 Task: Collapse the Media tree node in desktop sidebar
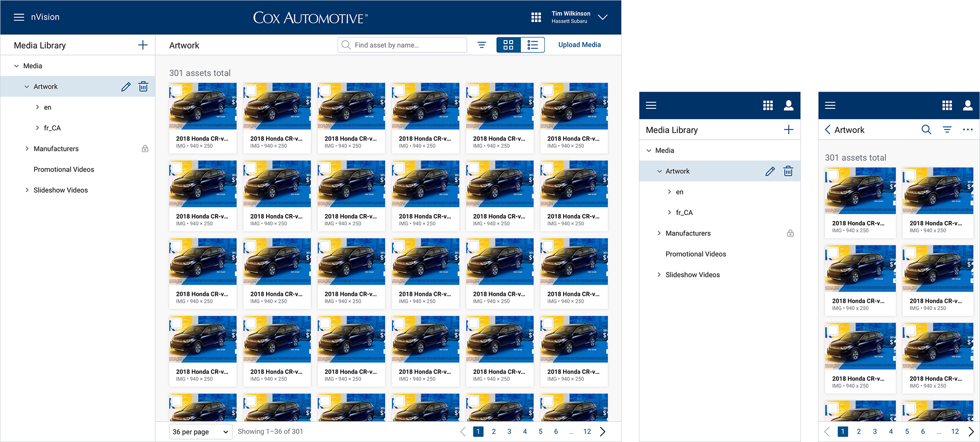[x=16, y=66]
